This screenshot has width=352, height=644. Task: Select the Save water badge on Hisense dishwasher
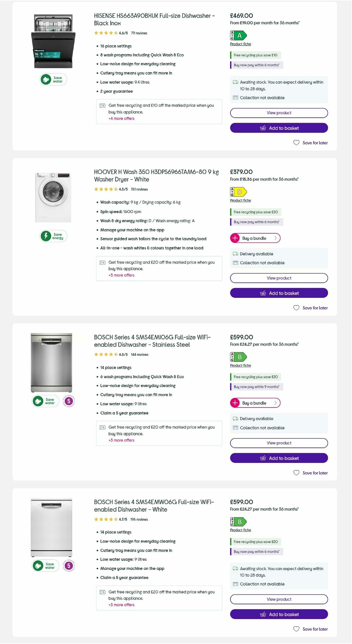coord(53,79)
